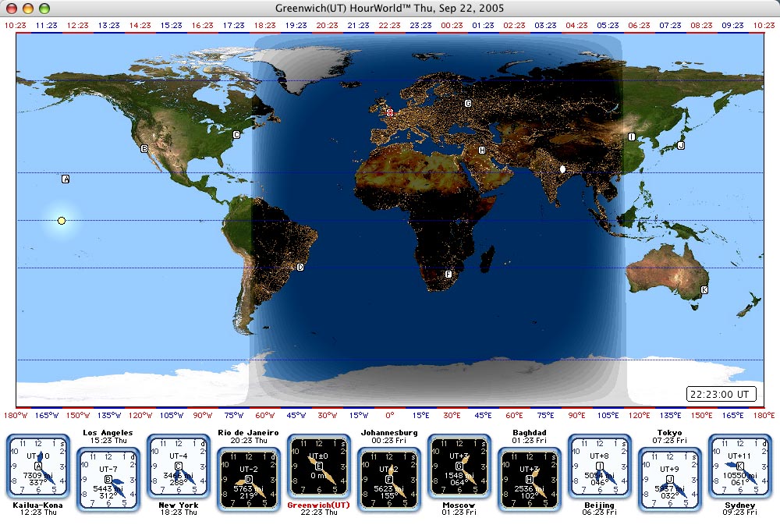Select 17:23 in the top hour scale
Viewport: 780px width, 532px height.
pyautogui.click(x=233, y=25)
